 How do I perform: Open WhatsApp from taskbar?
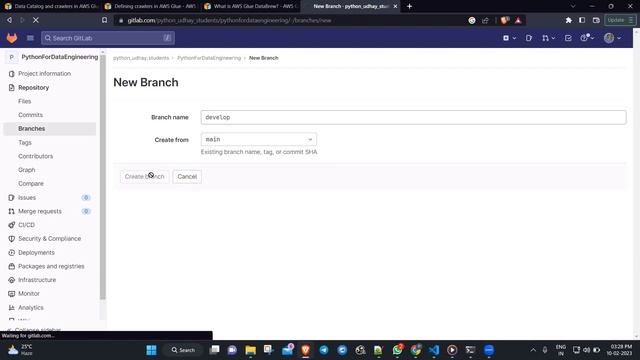[x=397, y=350]
